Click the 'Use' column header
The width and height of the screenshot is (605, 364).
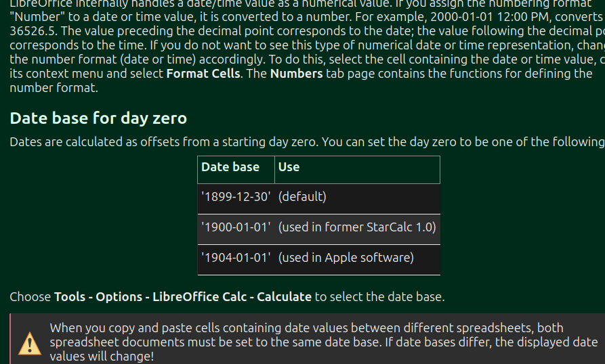coord(357,170)
